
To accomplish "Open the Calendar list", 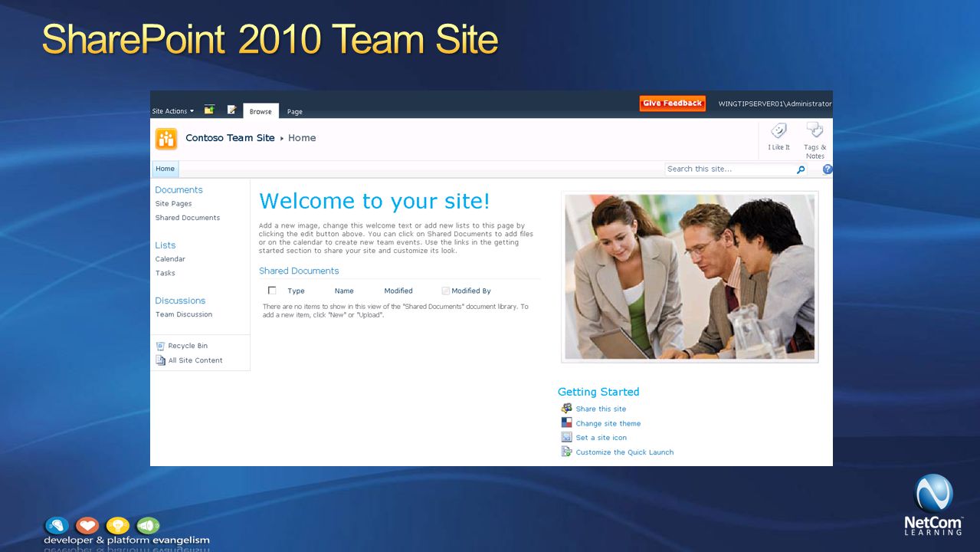I will (x=170, y=259).
